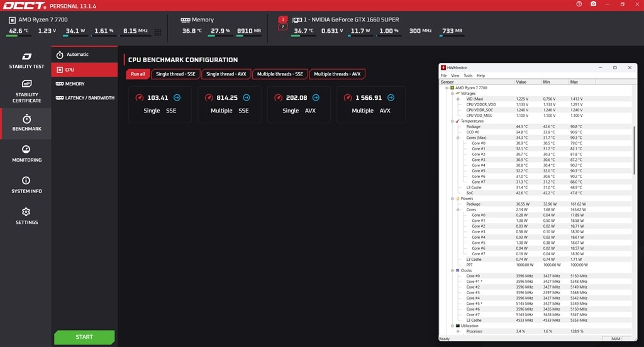
Task: Click the Value column header
Action: pos(528,82)
